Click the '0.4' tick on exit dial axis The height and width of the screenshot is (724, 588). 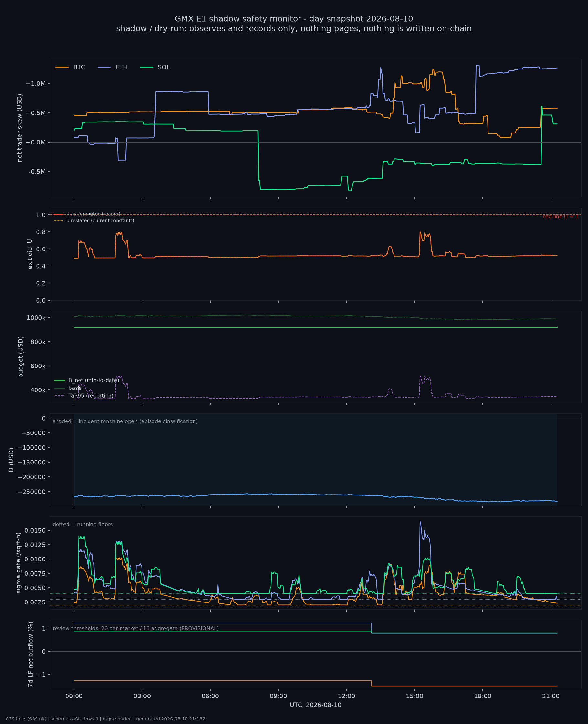point(41,266)
